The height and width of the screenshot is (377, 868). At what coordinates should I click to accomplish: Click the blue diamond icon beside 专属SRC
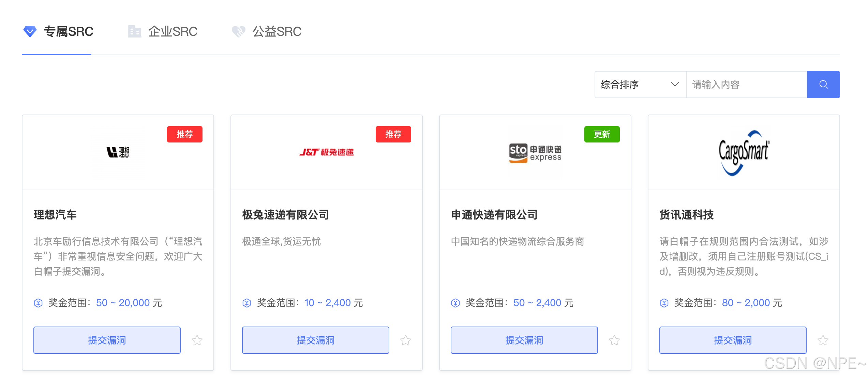coord(30,31)
